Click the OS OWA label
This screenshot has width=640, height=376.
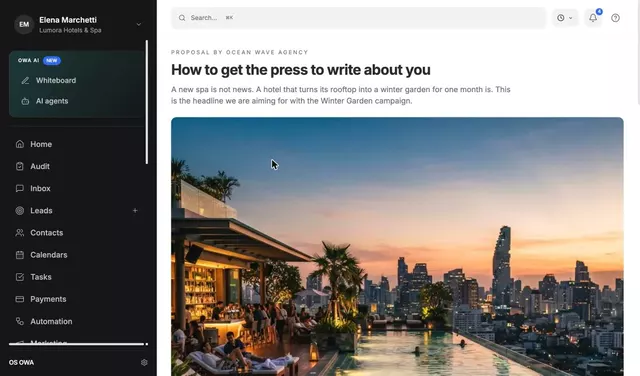point(21,363)
